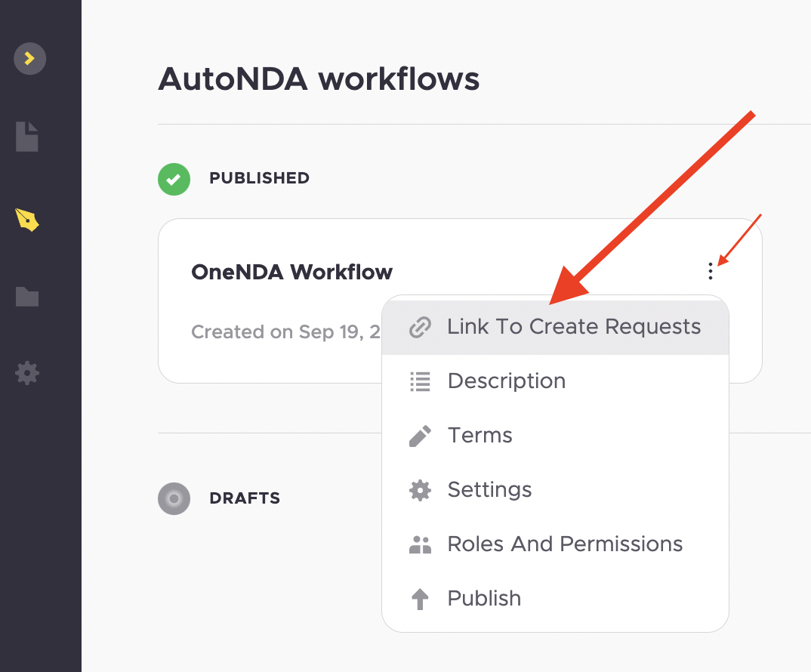Click the list icon beside Description
811x672 pixels.
click(x=420, y=382)
